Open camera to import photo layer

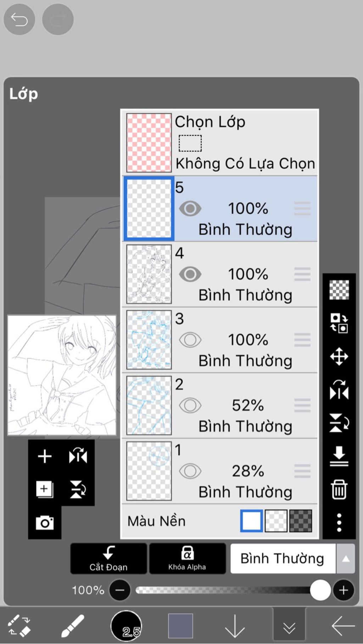(x=45, y=523)
